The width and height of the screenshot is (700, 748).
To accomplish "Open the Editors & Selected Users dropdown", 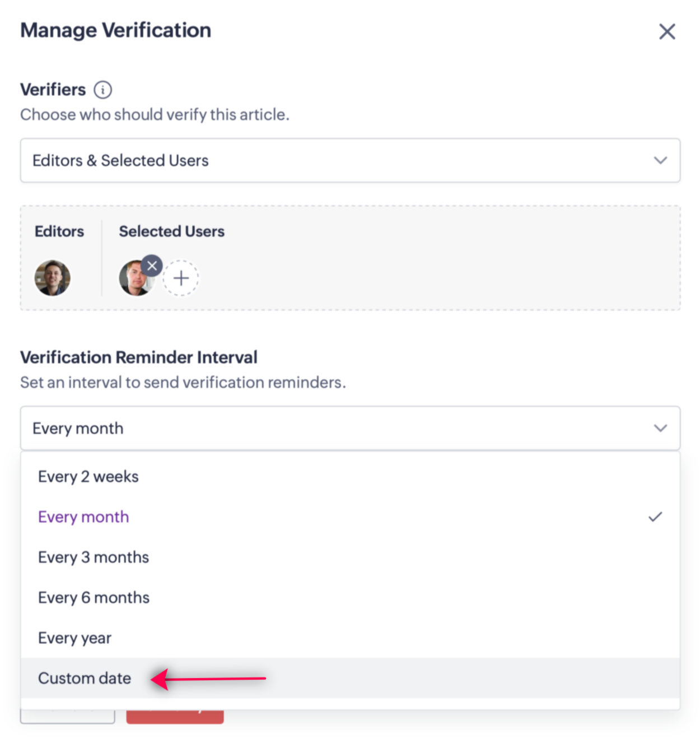I will pyautogui.click(x=350, y=160).
